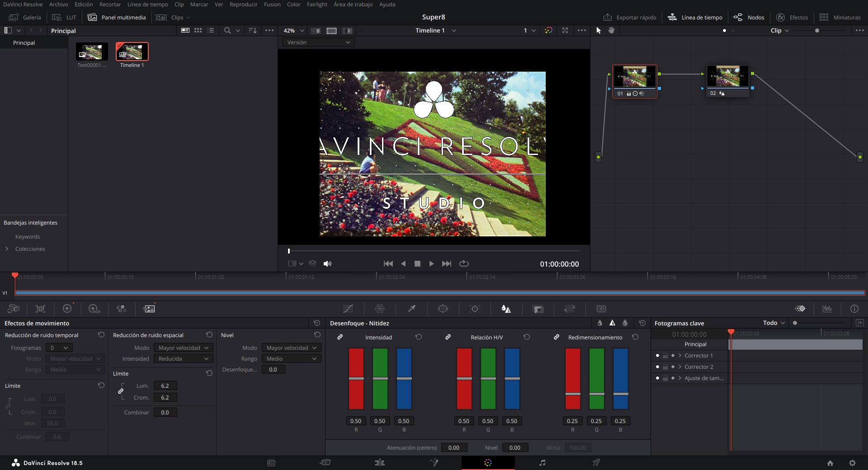Screen dimensions: 868x470
Task: Open the Sizing palette icon
Action: point(570,309)
